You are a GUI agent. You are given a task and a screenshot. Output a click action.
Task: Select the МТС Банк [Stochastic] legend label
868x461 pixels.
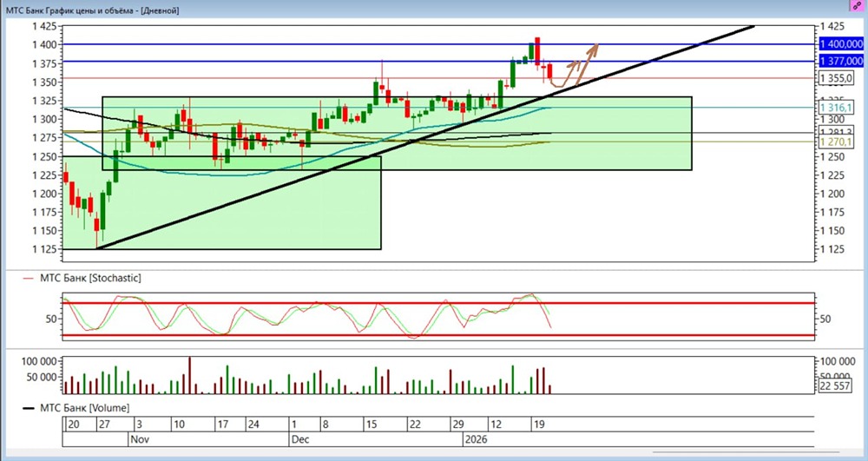90,278
